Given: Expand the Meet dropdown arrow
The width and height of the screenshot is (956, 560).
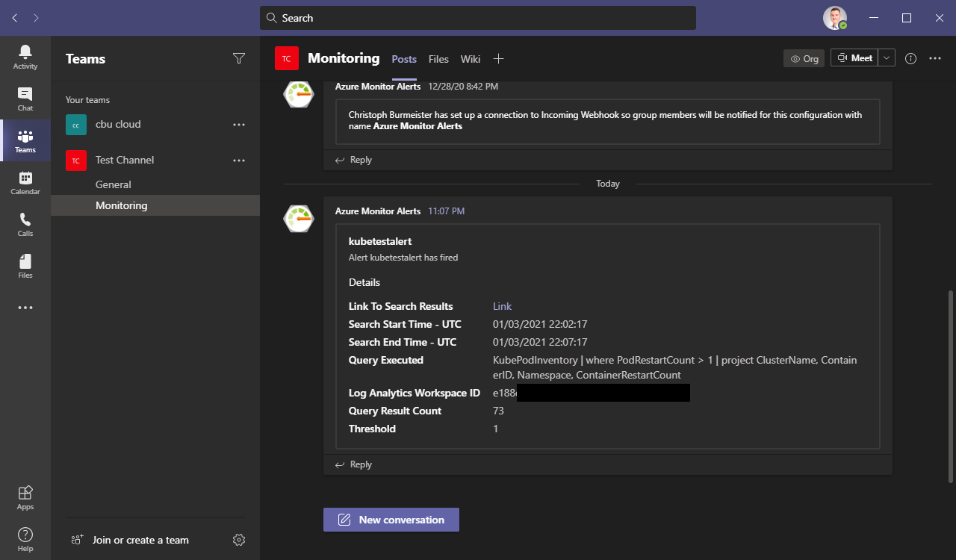Looking at the screenshot, I should tap(887, 58).
